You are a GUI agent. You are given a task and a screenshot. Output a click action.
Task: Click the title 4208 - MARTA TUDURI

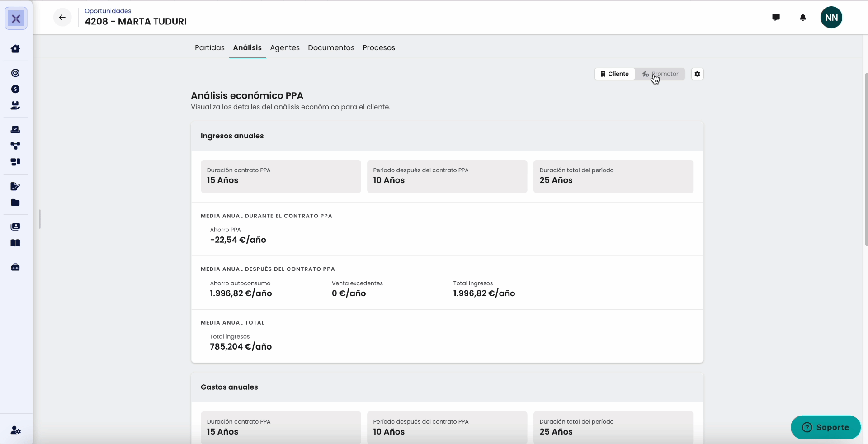coord(136,21)
